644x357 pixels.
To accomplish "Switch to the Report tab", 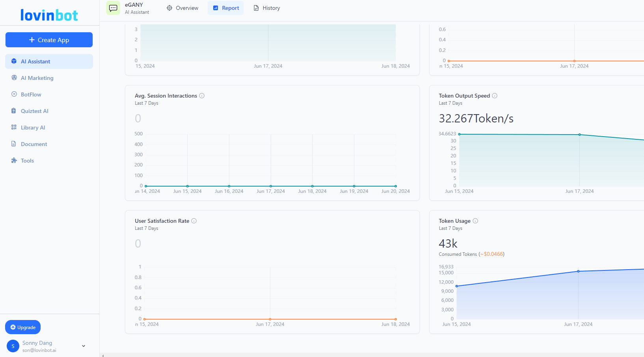I will [x=226, y=8].
